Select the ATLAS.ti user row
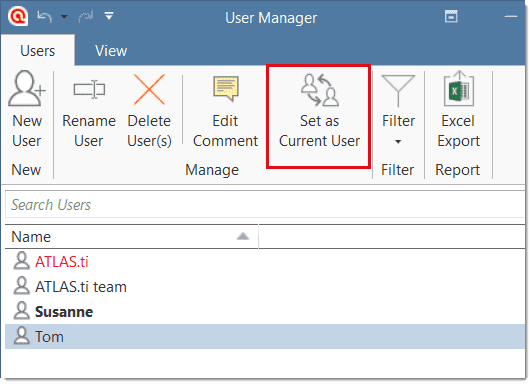The height and width of the screenshot is (385, 532). click(x=265, y=262)
